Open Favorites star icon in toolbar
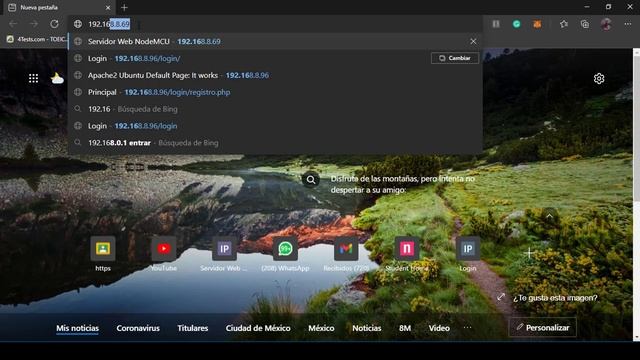This screenshot has height=360, width=640. pyautogui.click(x=564, y=24)
